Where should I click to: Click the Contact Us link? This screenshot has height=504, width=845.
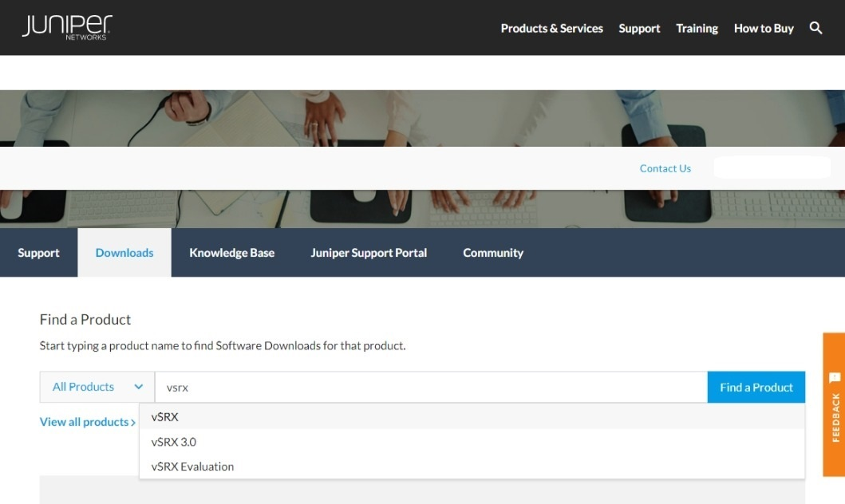(x=665, y=168)
